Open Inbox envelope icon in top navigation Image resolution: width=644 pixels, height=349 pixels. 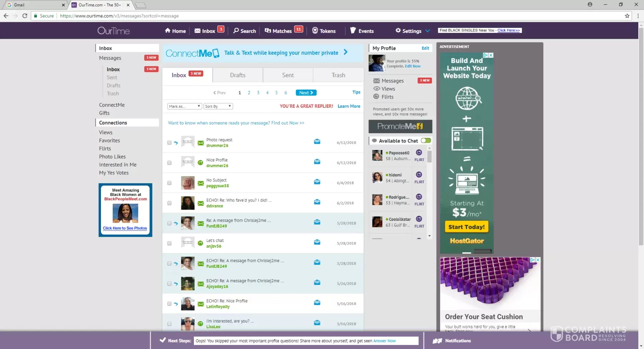197,31
